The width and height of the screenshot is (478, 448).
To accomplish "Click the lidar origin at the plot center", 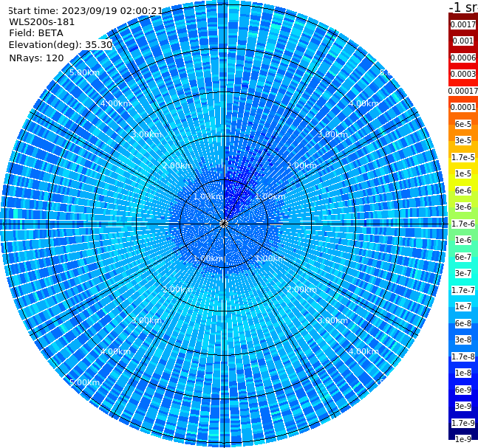I will [x=224, y=224].
